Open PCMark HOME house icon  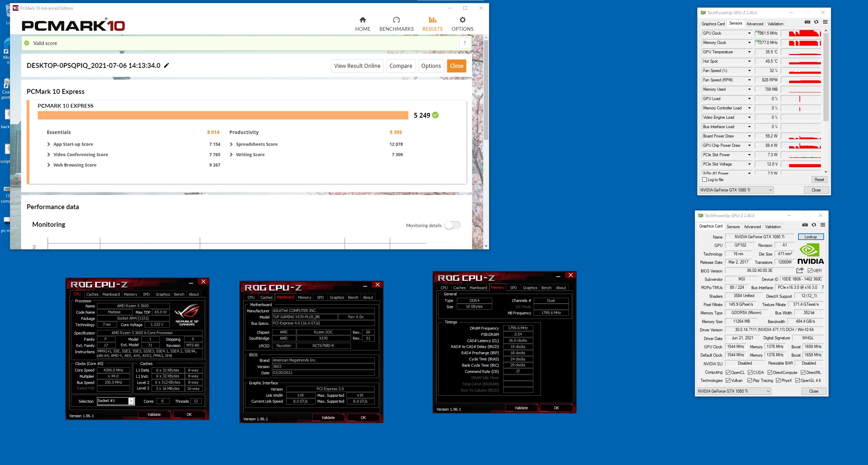[362, 20]
